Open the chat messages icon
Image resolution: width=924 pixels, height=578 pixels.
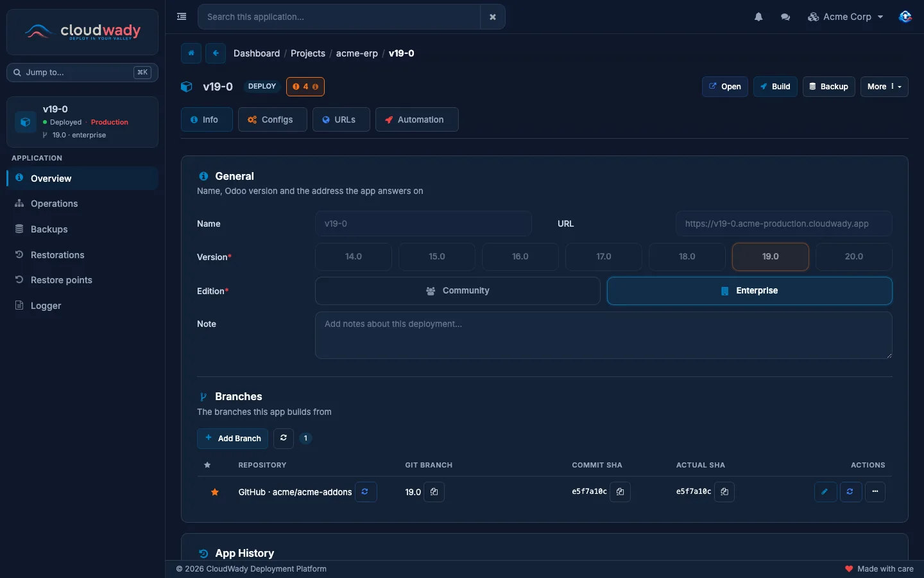785,17
